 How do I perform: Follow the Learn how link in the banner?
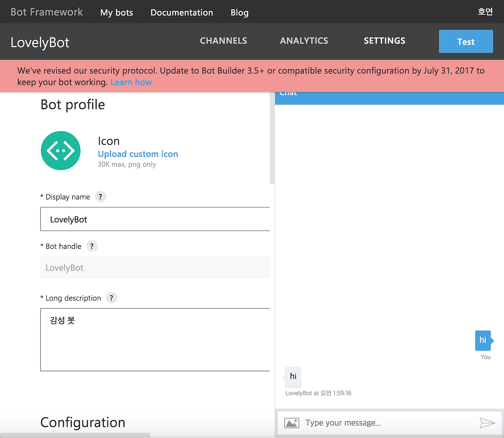pos(131,82)
